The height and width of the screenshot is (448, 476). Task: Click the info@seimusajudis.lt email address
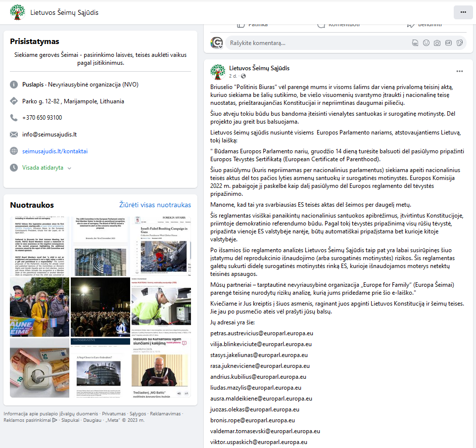pyautogui.click(x=49, y=134)
